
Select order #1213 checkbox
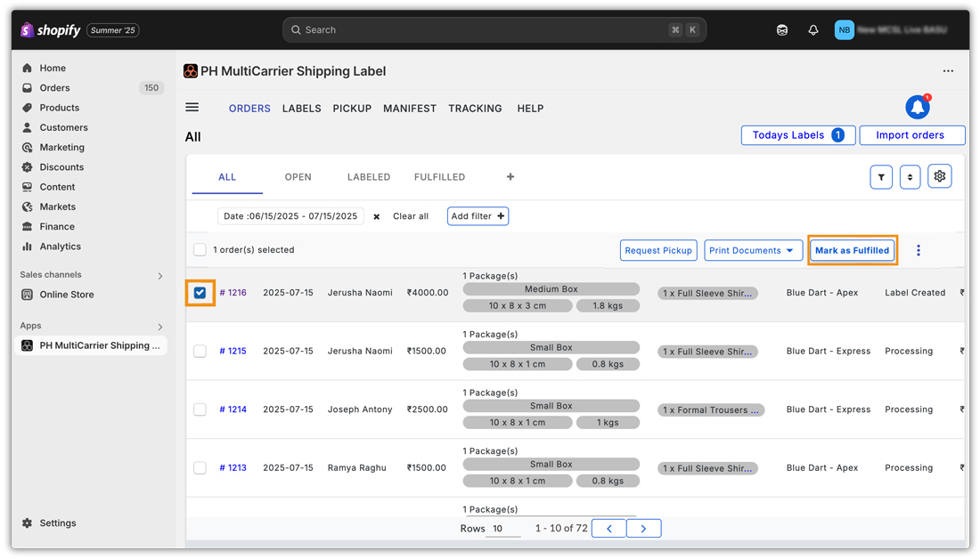coord(200,468)
